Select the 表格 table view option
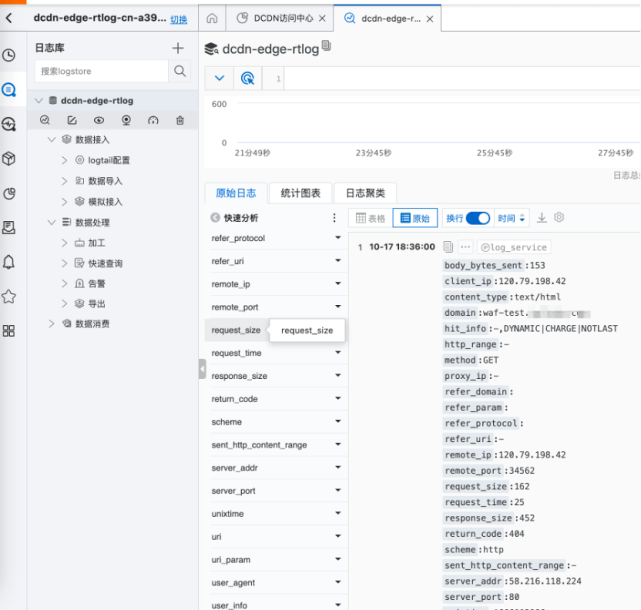Screen dimensions: 641x610 coord(371,218)
